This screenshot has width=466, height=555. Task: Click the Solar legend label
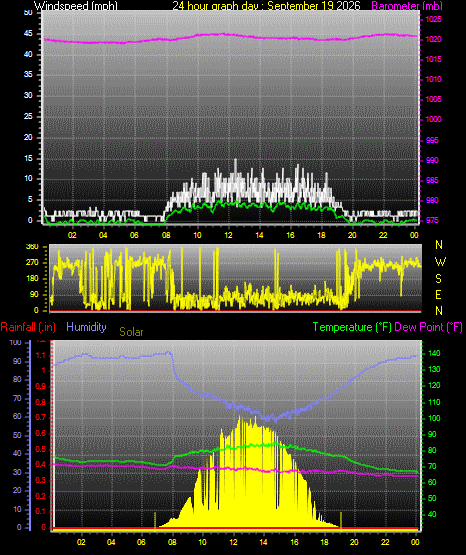[131, 332]
